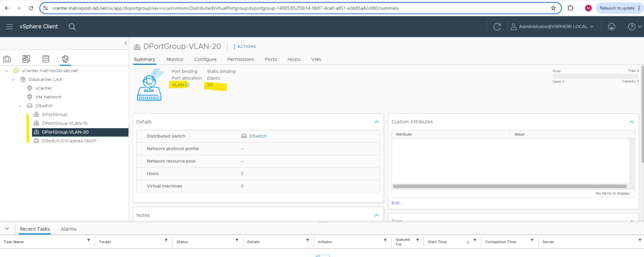Image resolution: width=644 pixels, height=257 pixels.
Task: Collapse the DSwitch tree node
Action: [x=20, y=106]
